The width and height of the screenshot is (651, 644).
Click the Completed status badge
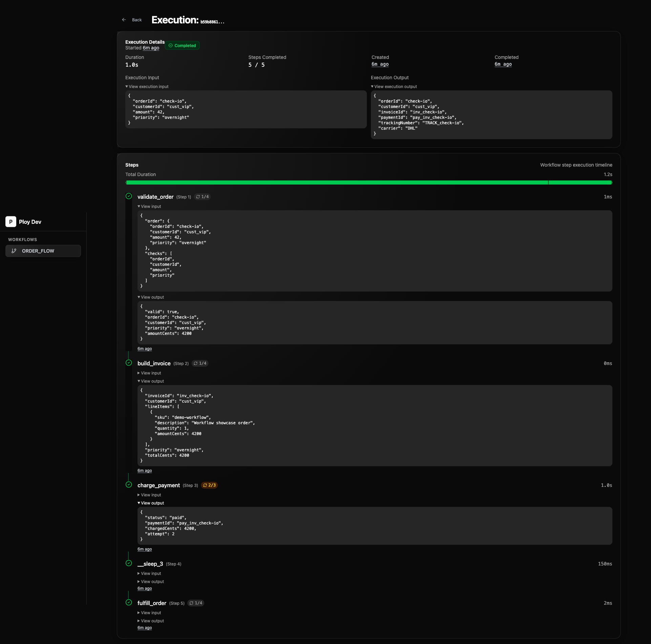pyautogui.click(x=182, y=45)
